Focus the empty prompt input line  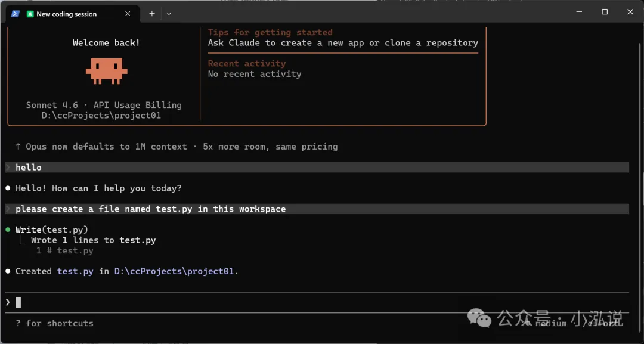click(x=298, y=302)
